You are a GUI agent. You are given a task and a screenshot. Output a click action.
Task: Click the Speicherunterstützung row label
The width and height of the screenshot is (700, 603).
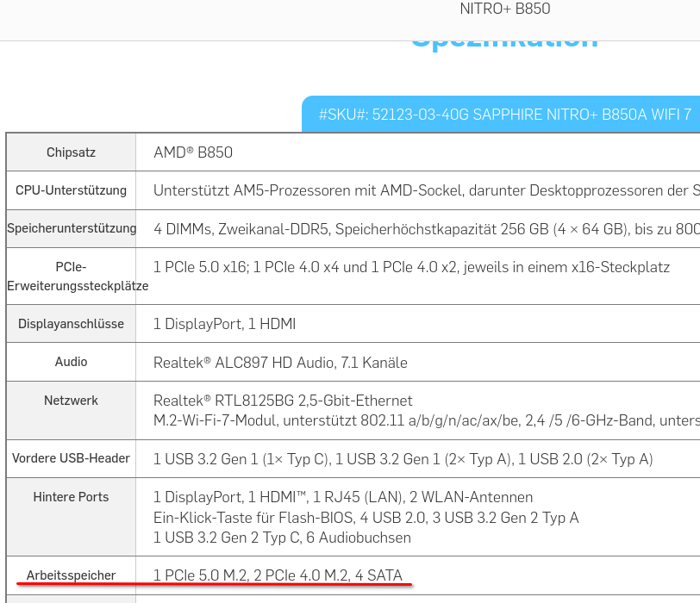tap(71, 228)
